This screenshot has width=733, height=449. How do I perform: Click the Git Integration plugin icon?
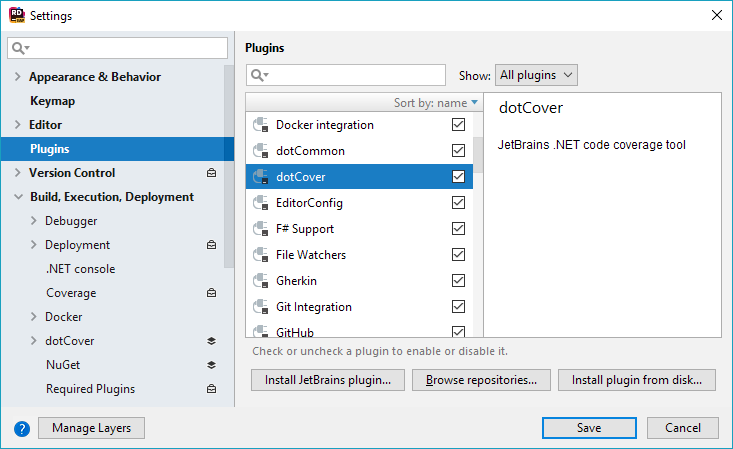pyautogui.click(x=260, y=307)
